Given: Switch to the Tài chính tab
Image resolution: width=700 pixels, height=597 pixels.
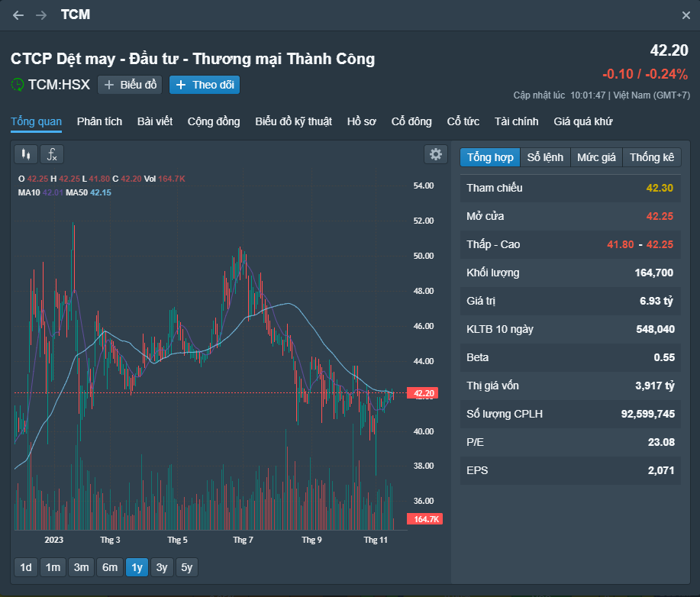Looking at the screenshot, I should [x=516, y=121].
